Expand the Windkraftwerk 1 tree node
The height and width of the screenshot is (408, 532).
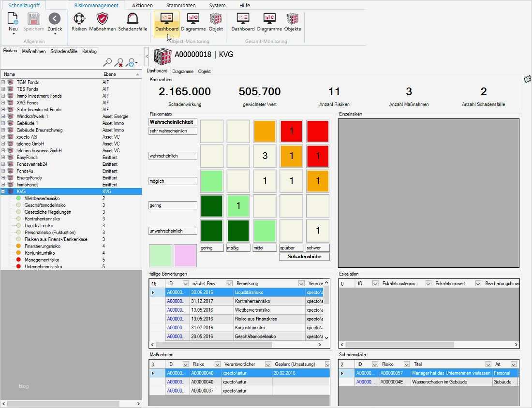coord(3,117)
